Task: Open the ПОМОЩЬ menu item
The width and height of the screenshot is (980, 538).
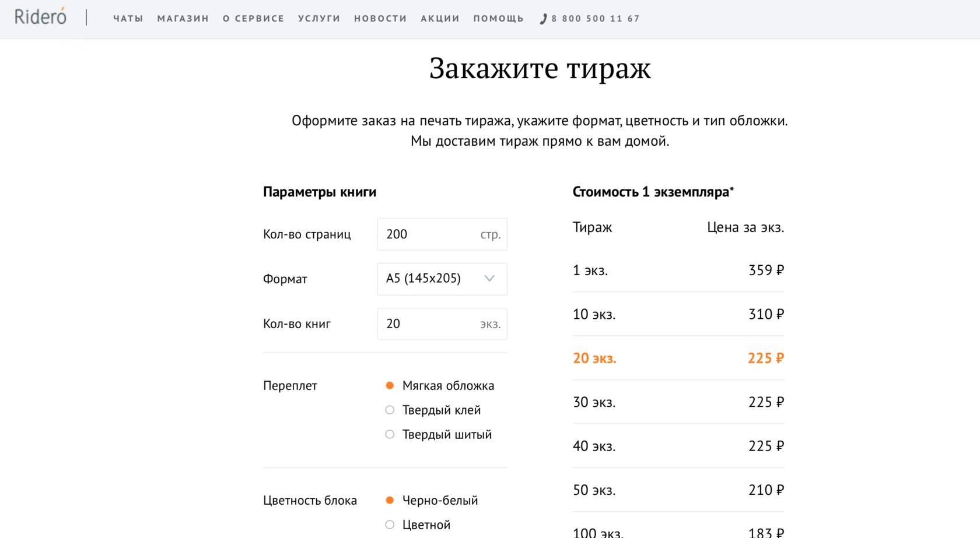Action: pos(499,19)
